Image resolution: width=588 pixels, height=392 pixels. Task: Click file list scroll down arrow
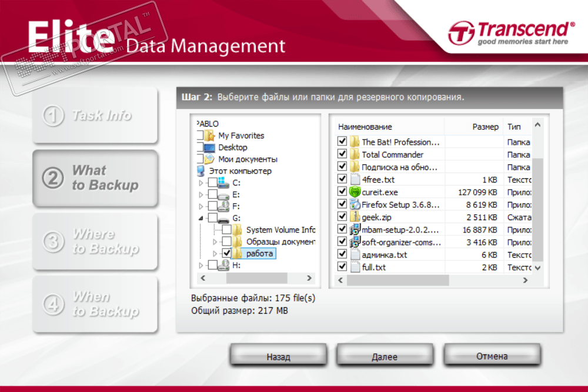[538, 268]
